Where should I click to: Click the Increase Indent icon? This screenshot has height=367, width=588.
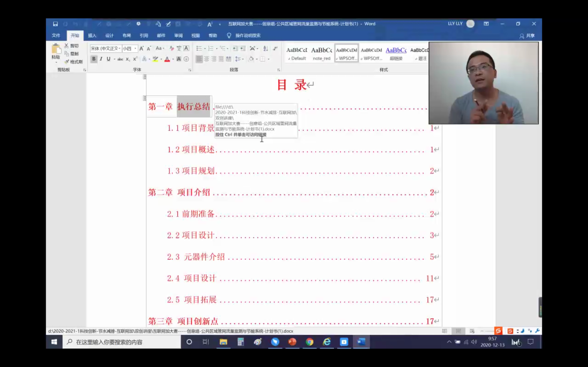pos(243,48)
